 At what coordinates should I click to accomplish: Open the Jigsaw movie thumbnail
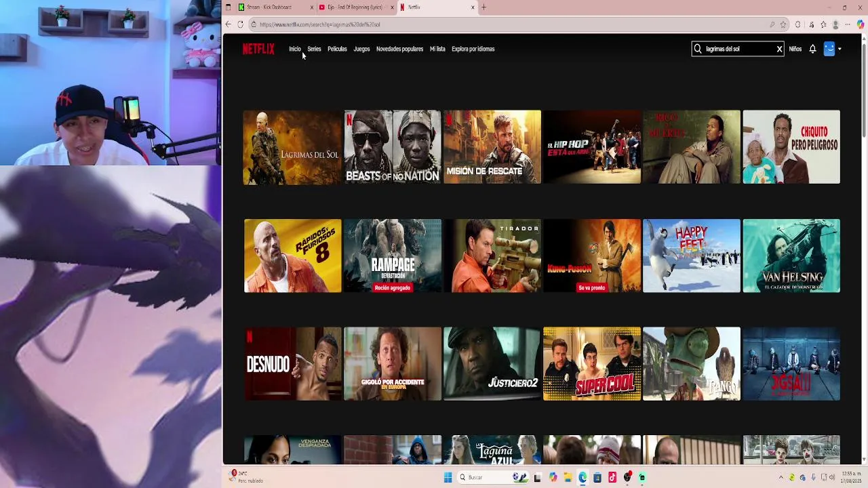coord(791,364)
